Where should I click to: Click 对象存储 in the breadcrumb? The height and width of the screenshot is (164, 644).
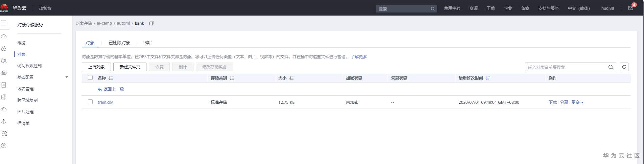[84, 23]
